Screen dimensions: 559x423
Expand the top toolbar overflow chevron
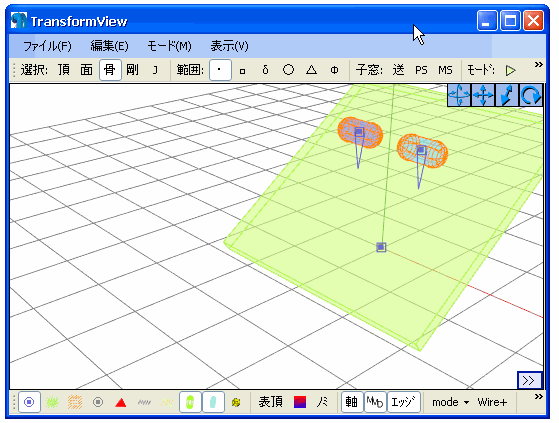point(538,65)
